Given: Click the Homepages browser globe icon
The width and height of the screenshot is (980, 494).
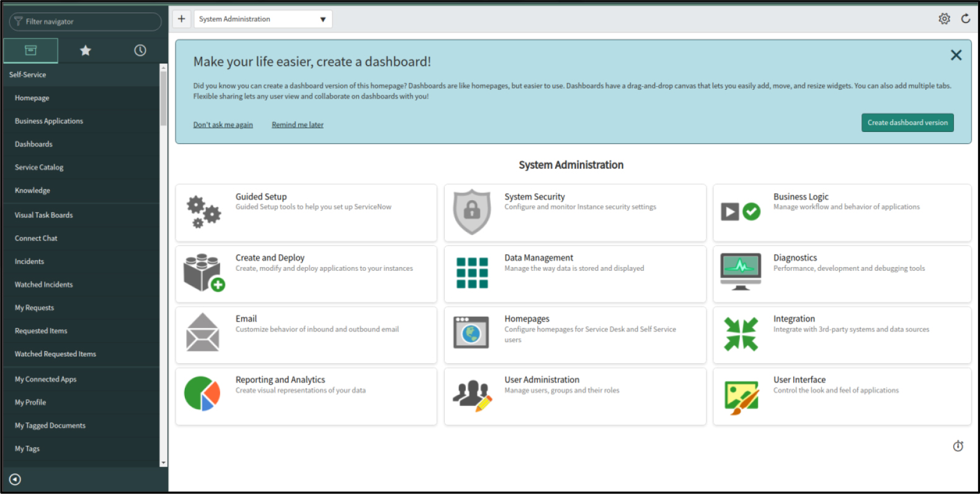Looking at the screenshot, I should (x=471, y=332).
